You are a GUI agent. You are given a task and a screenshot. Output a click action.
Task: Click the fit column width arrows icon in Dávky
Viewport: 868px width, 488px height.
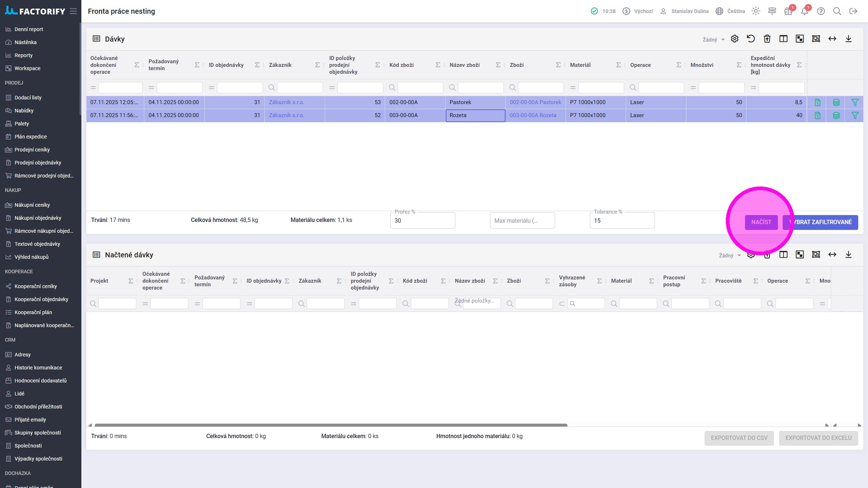pyautogui.click(x=832, y=39)
